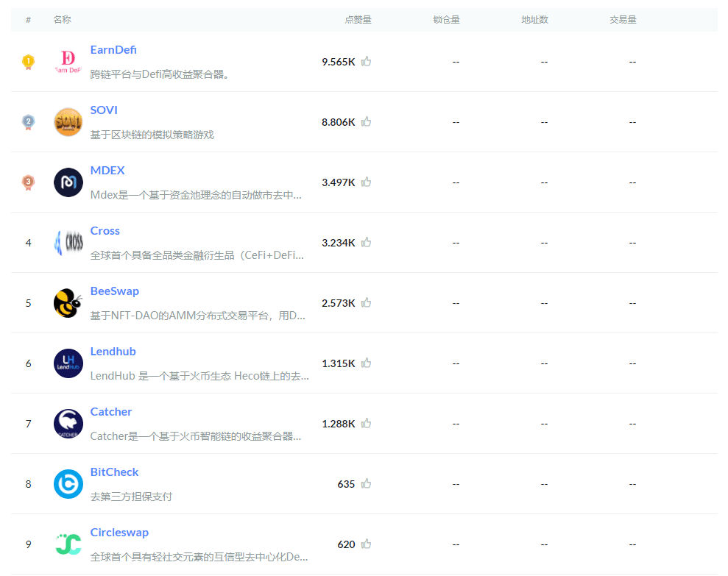Like BitCheck with thumbs-up icon
Viewport: 728px width, 576px height.
367,483
